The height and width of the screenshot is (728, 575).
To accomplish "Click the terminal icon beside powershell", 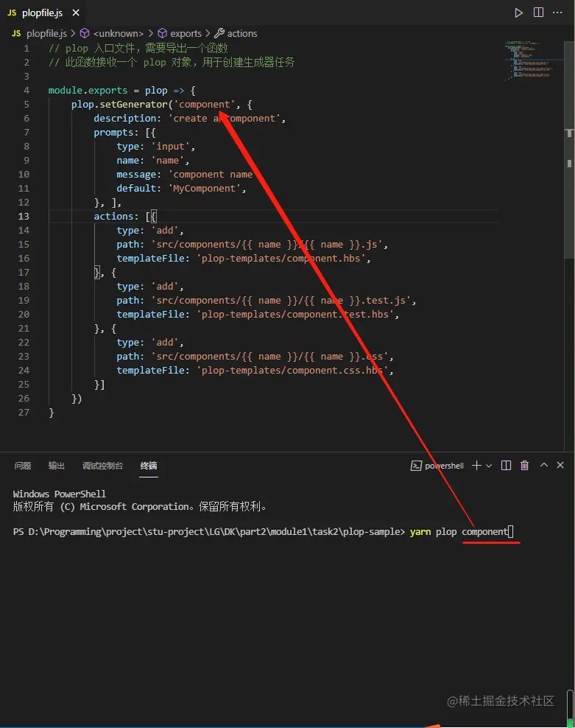I will 416,466.
